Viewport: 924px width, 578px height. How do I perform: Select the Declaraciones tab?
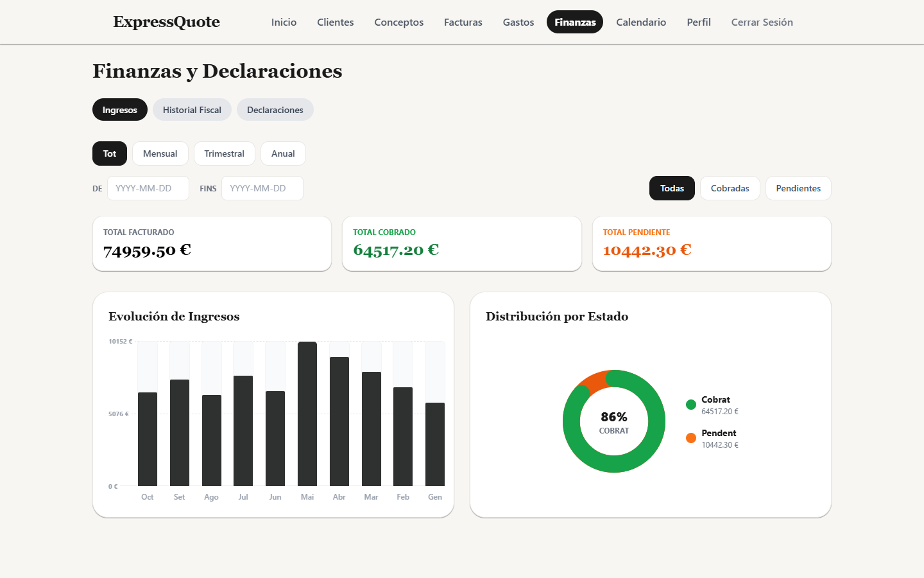275,110
